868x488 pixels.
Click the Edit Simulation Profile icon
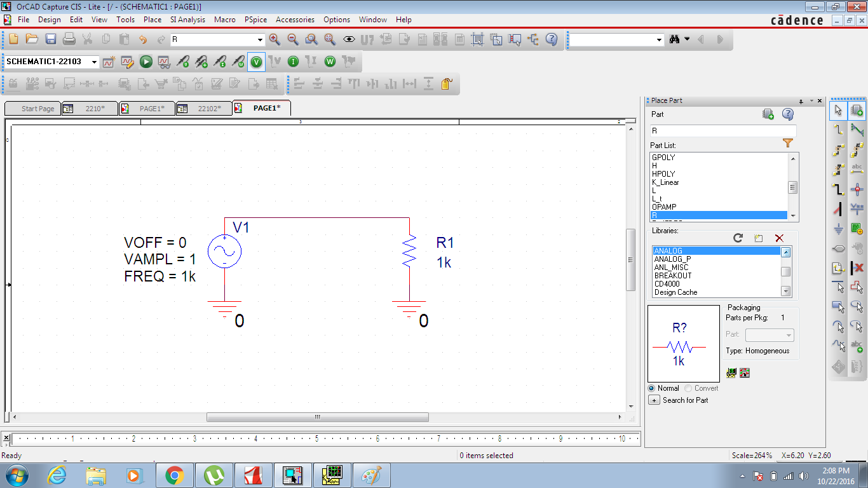pyautogui.click(x=127, y=62)
